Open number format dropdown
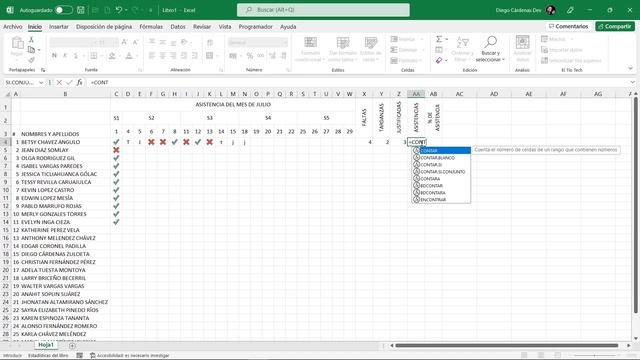Screen dimensions: 640x360 (284, 42)
